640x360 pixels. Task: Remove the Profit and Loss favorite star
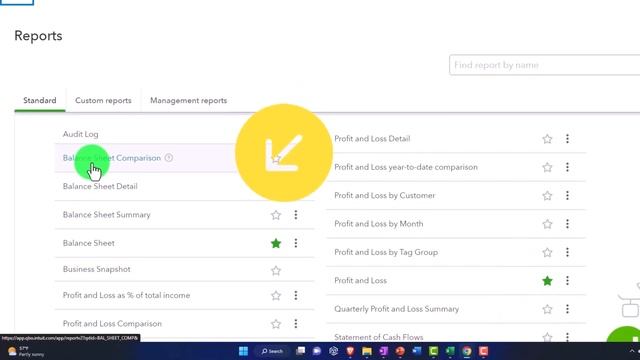547,281
